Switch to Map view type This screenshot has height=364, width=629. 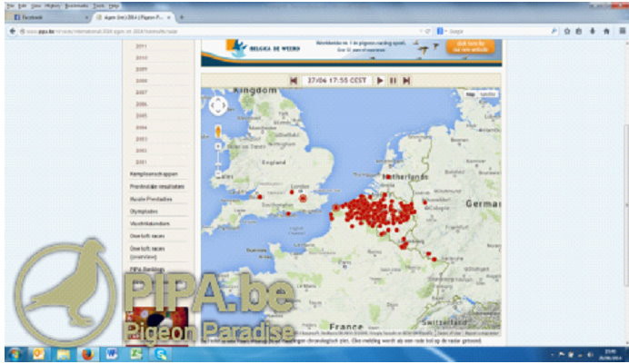[x=471, y=94]
